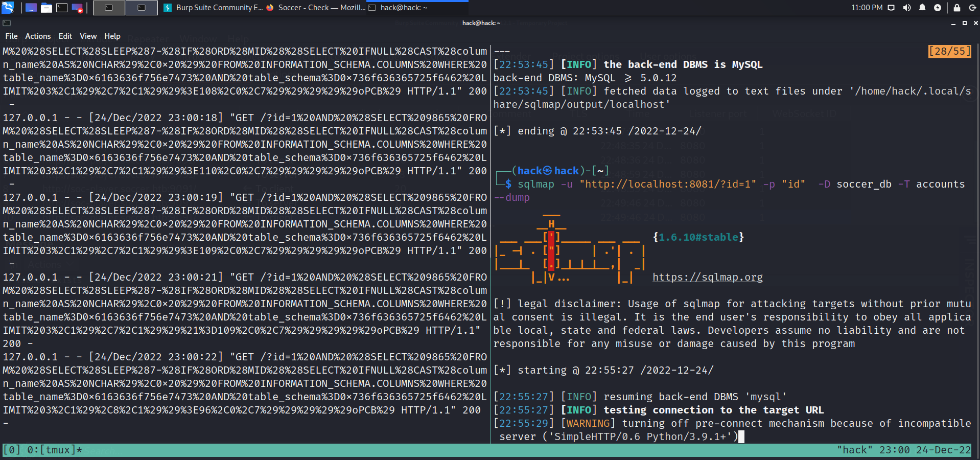Viewport: 980px width, 460px height.
Task: Open the Kali applications menu dragon icon
Action: coord(8,8)
